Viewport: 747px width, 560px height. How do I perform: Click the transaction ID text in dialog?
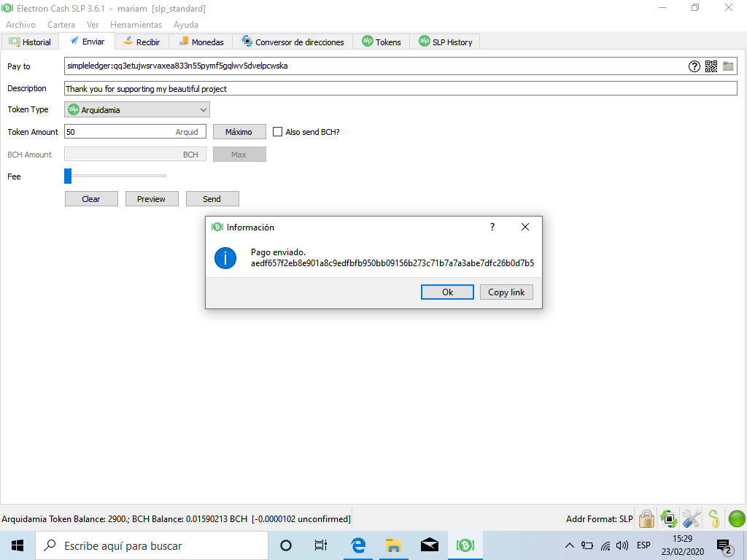tap(392, 262)
